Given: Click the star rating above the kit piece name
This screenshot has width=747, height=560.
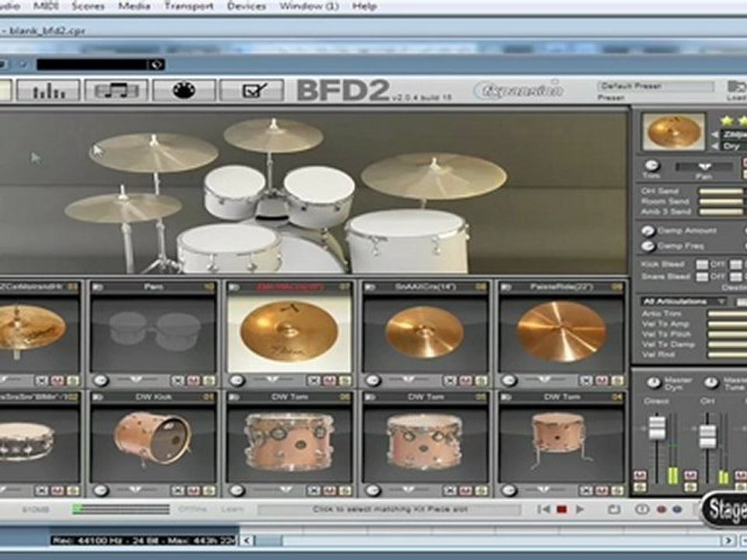Looking at the screenshot, I should (x=733, y=121).
